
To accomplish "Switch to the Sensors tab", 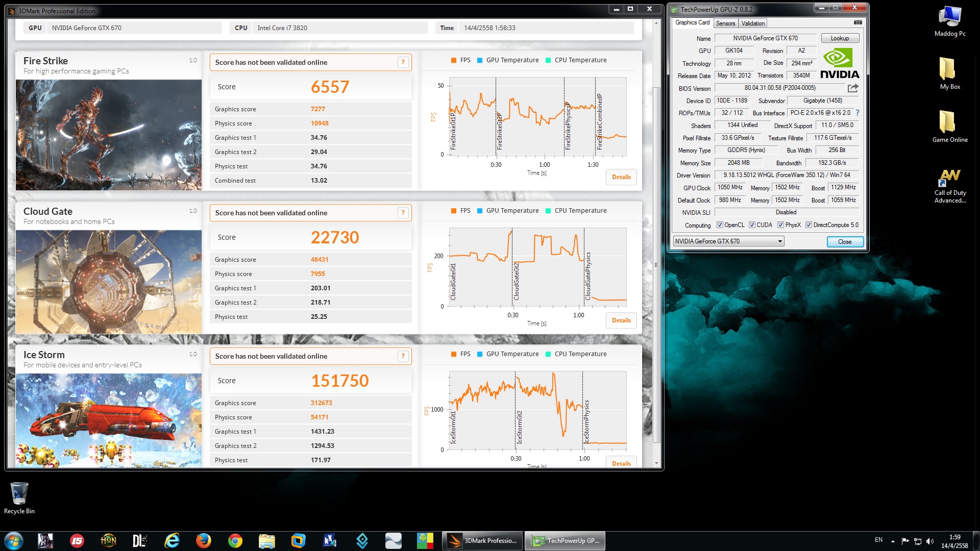I will coord(725,23).
